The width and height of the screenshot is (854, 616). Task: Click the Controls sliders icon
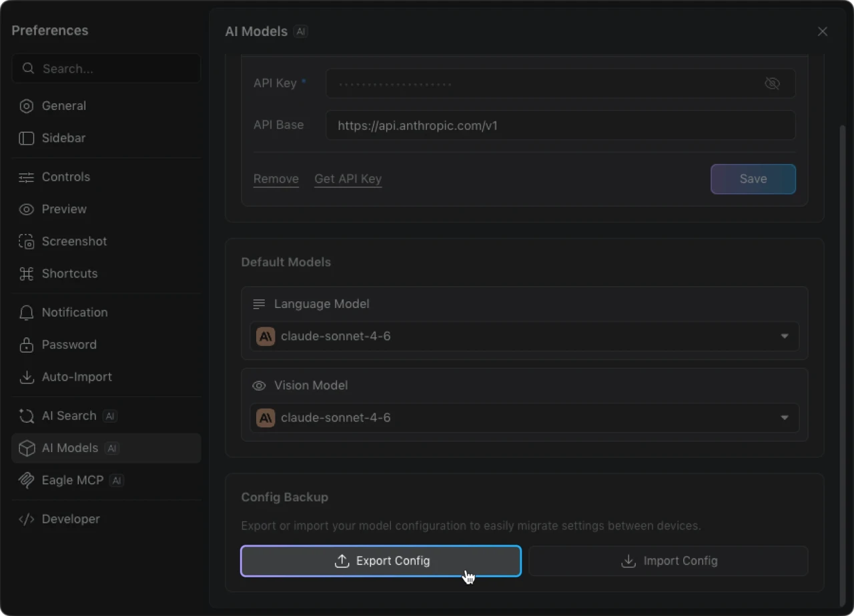[x=27, y=177]
